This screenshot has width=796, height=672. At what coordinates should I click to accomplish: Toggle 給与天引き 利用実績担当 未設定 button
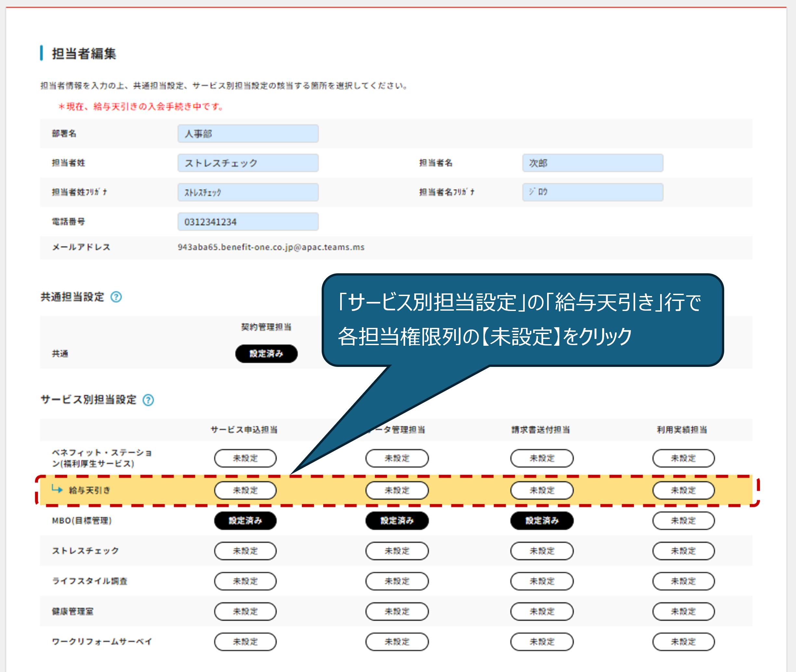coord(683,490)
